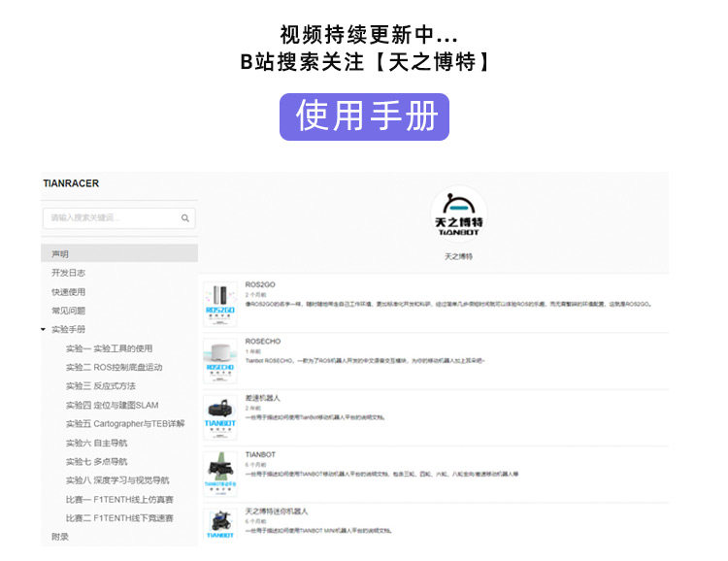Open the ROS2GO title link
728x561 pixels.
pos(260,284)
